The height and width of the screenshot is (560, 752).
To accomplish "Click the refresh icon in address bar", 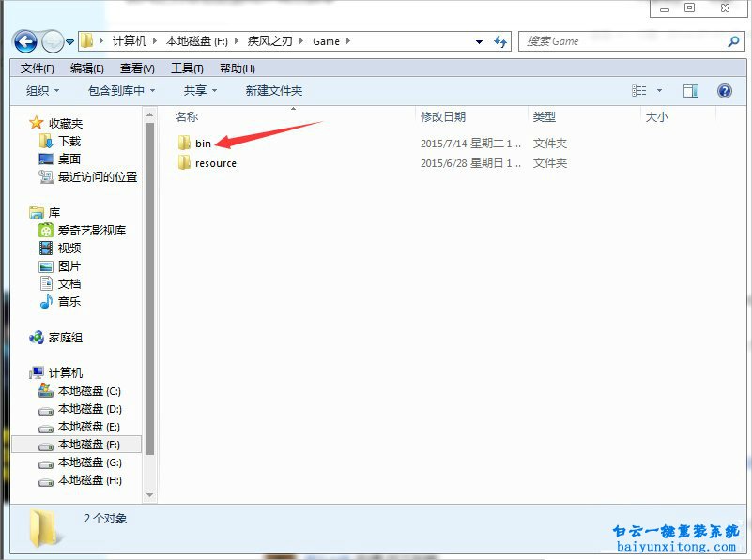I will [500, 41].
